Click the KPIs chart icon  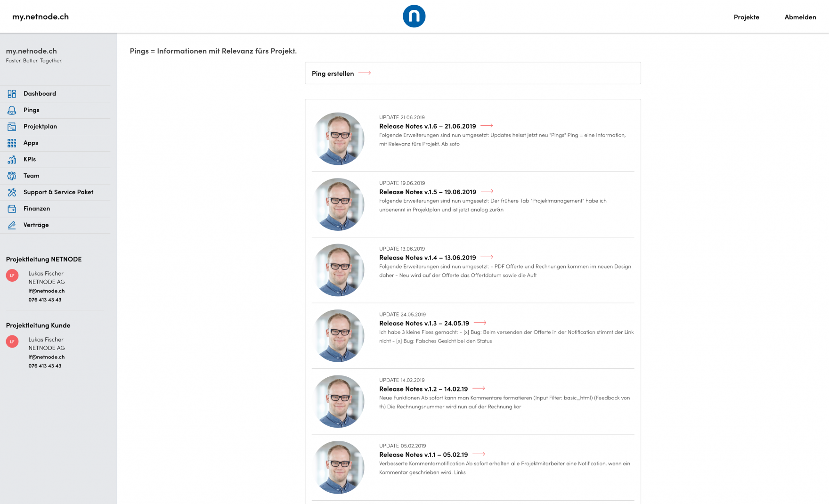(x=12, y=160)
